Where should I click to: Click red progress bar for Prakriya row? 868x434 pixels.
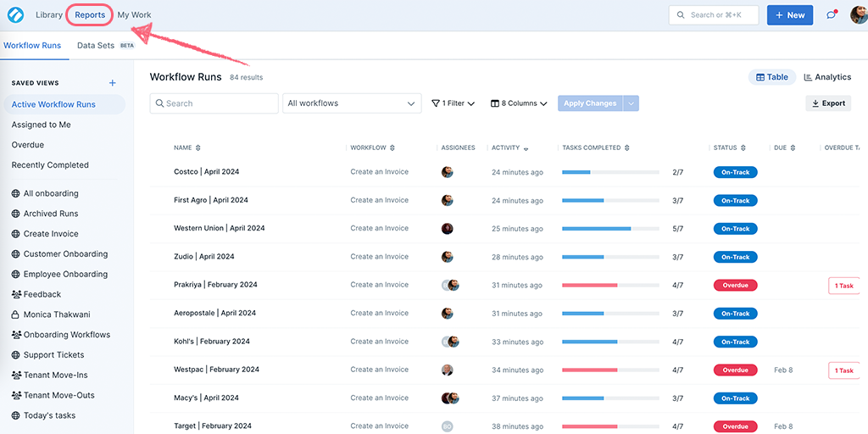click(x=610, y=285)
